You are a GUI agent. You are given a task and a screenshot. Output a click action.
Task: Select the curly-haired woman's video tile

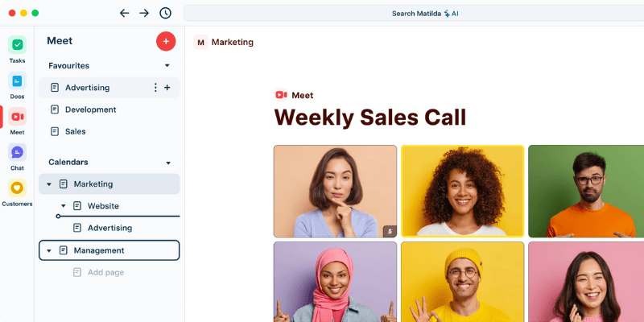point(462,191)
